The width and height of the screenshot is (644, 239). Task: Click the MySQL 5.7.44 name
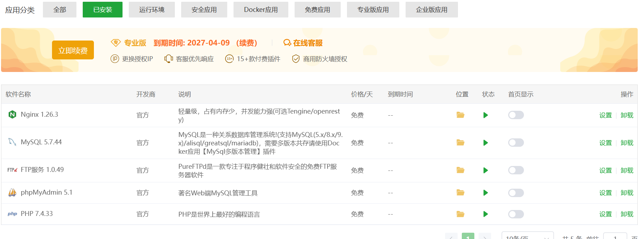tap(41, 142)
